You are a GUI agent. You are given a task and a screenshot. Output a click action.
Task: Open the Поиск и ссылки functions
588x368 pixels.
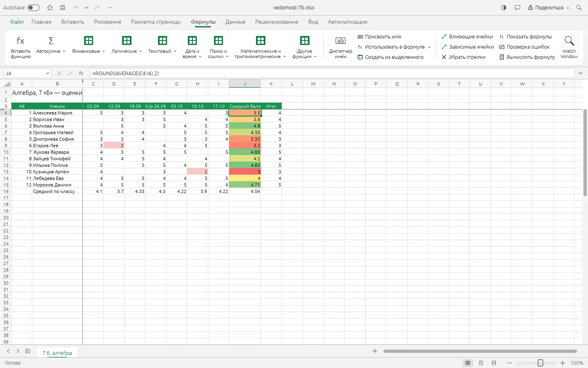click(218, 47)
